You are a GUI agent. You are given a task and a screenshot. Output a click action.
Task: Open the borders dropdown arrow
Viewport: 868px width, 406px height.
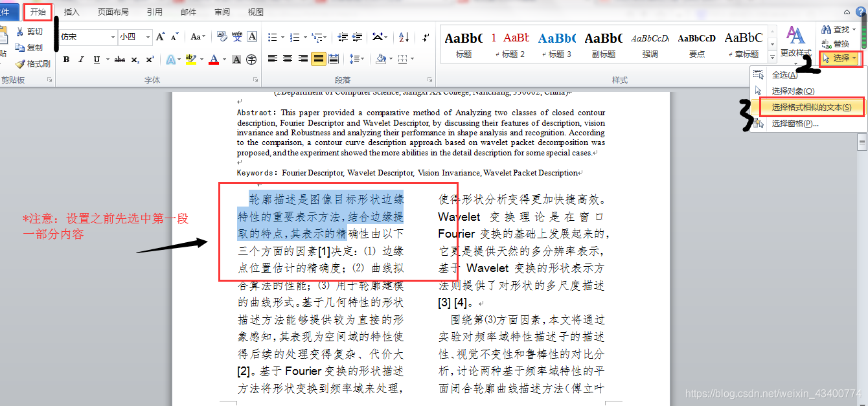point(411,59)
